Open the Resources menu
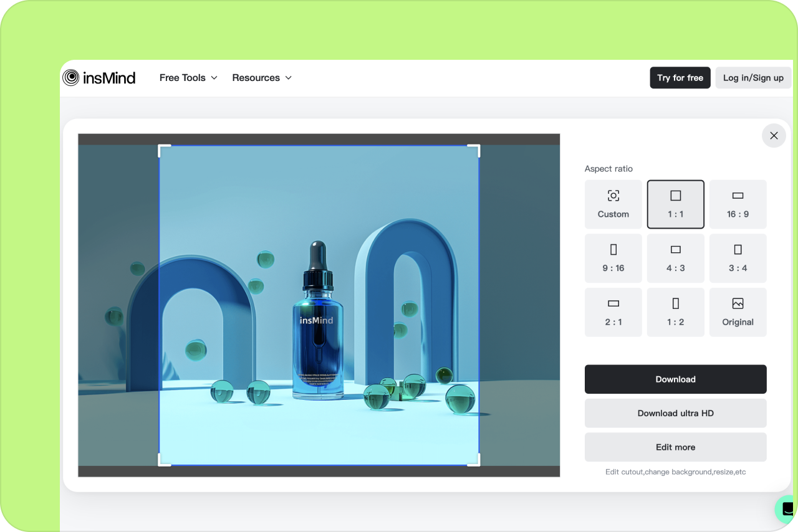Image resolution: width=798 pixels, height=532 pixels. point(262,78)
